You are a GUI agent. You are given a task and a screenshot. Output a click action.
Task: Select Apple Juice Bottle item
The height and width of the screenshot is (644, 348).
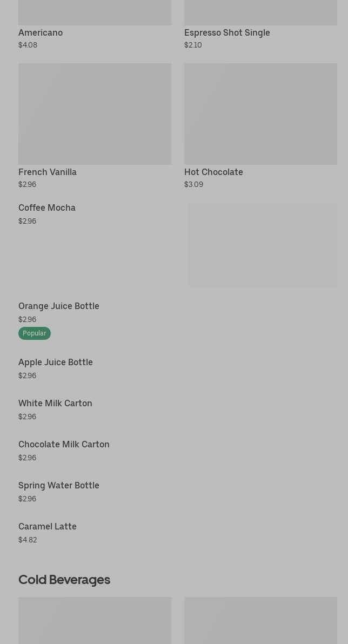[56, 363]
